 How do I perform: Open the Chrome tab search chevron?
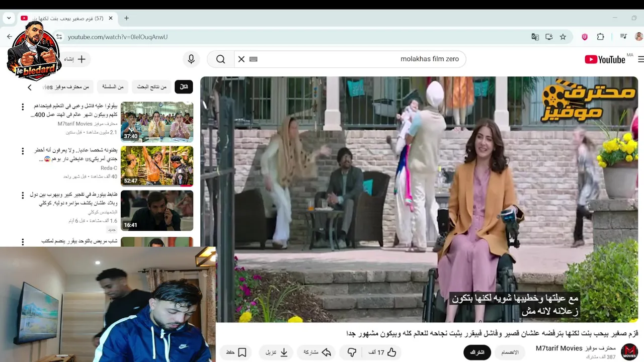[9, 18]
